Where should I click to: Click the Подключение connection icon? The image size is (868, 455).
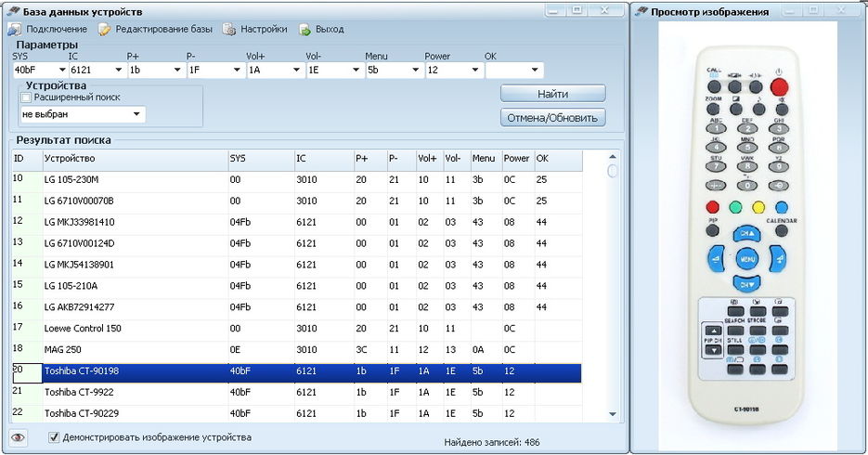[15, 30]
